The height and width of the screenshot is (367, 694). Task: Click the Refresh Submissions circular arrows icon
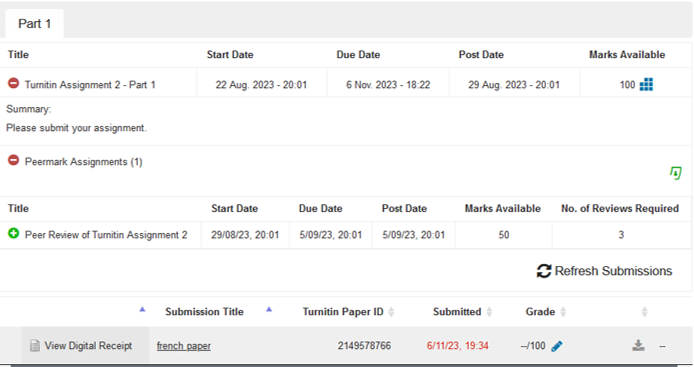point(544,271)
